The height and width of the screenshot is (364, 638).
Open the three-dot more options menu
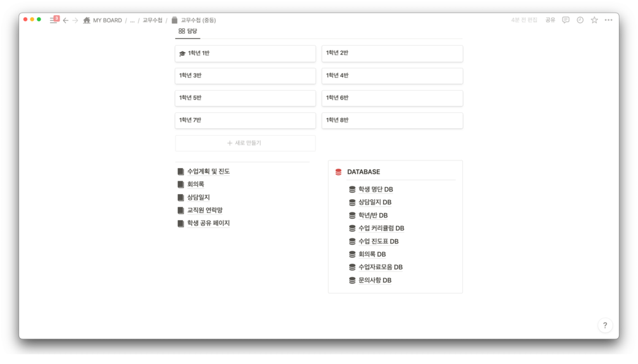coord(609,20)
